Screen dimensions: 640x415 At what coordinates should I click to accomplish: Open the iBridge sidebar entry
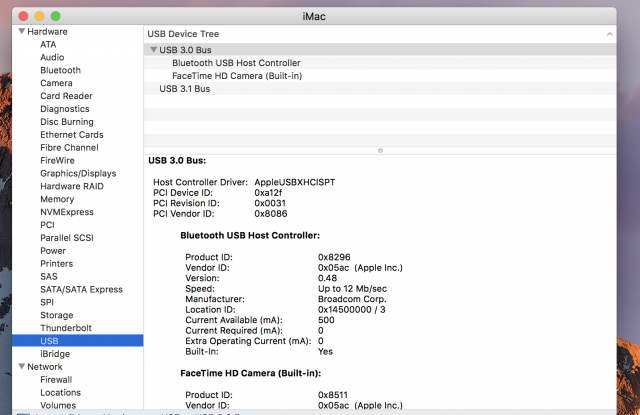coord(55,354)
